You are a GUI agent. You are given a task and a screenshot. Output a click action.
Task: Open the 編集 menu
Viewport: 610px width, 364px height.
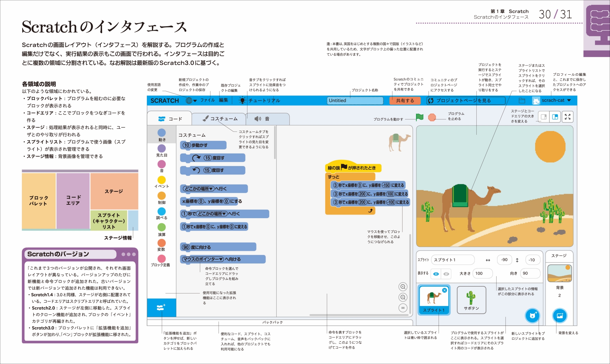tap(224, 100)
